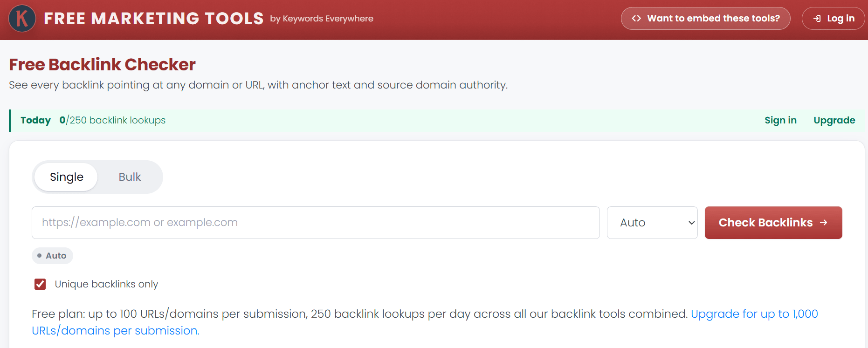Screen dimensions: 868x348
Task: Click the Log in button
Action: pos(833,19)
